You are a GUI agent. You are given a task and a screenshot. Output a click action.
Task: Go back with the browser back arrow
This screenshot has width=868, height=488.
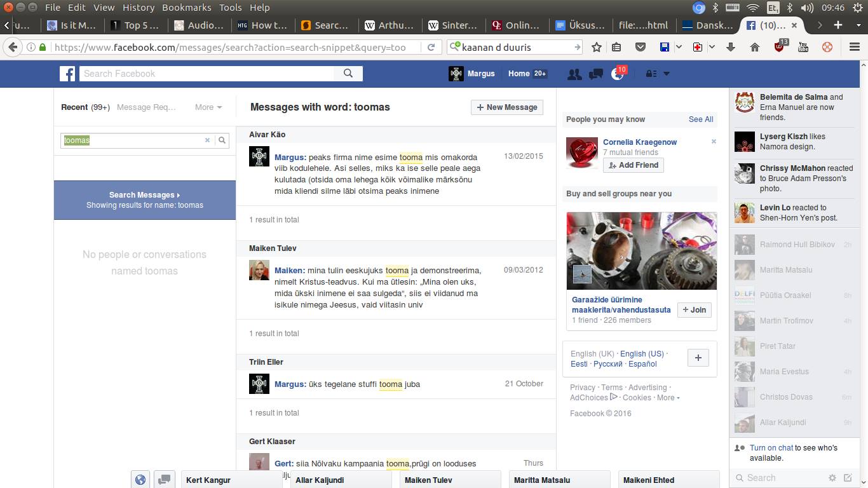click(13, 47)
